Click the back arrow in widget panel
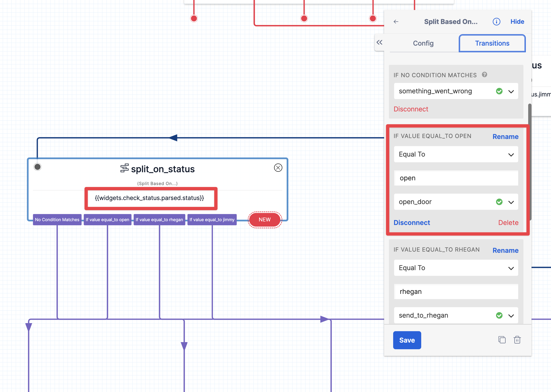The image size is (551, 392). (x=396, y=22)
